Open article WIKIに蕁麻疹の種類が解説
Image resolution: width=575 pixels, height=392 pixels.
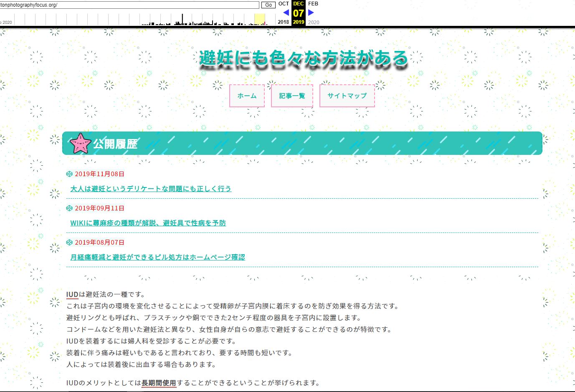click(148, 223)
